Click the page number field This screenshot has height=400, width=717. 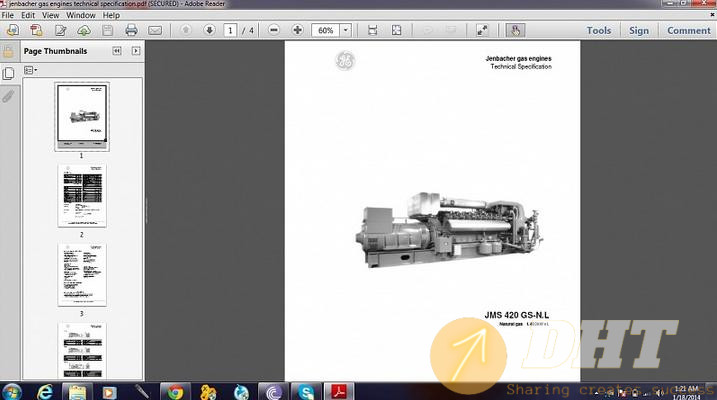click(230, 30)
